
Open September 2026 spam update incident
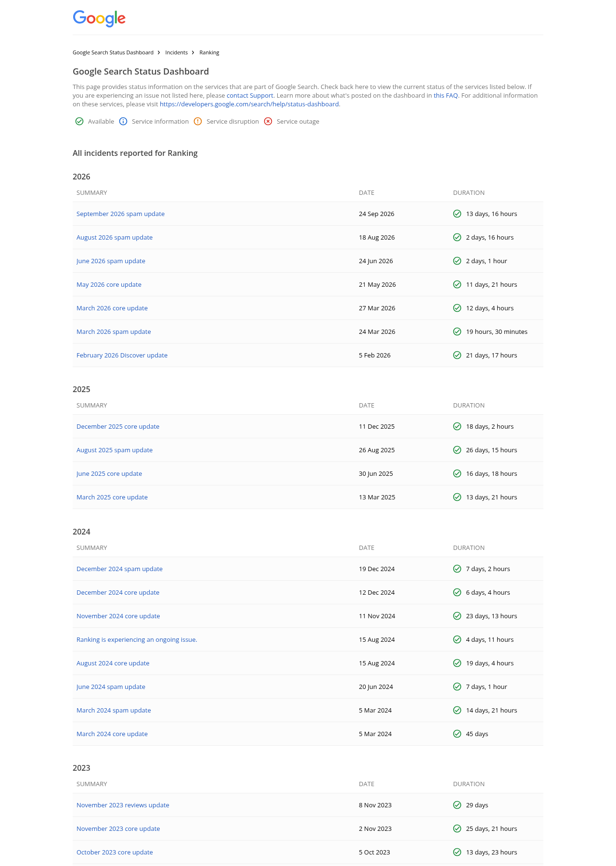tap(120, 214)
